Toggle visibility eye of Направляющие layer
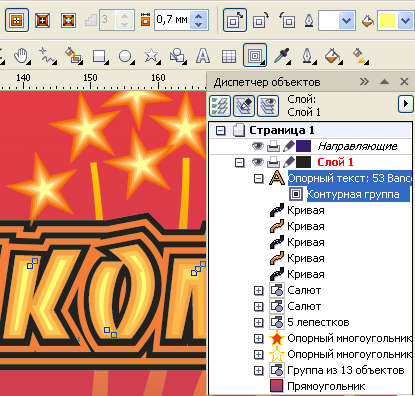Screen dimensions: 415x396 coord(257,146)
